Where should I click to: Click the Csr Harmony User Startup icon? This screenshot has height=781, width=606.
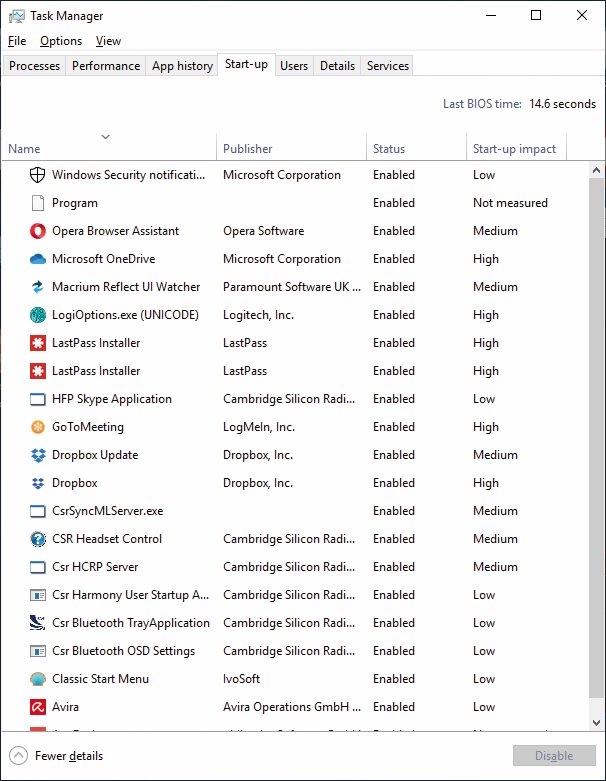[37, 595]
